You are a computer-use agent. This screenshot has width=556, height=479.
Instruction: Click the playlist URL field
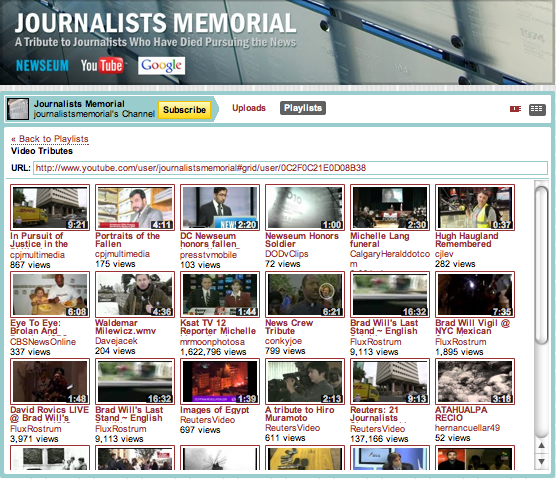pyautogui.click(x=290, y=168)
